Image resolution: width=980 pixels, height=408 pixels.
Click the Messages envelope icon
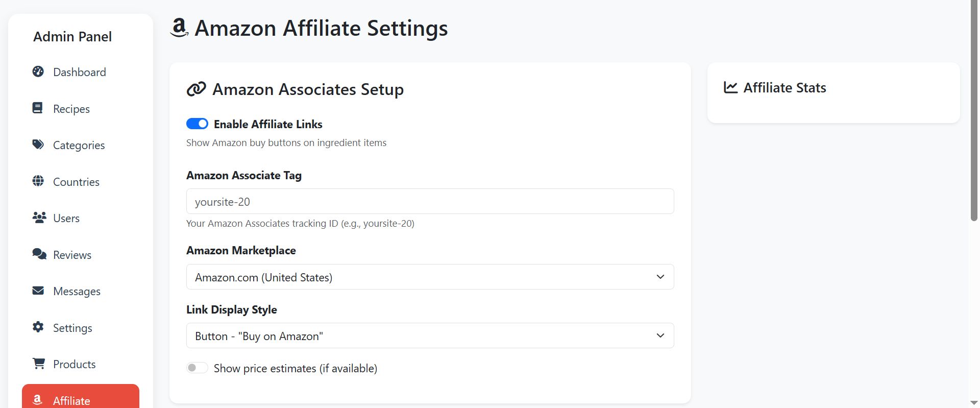click(x=38, y=291)
